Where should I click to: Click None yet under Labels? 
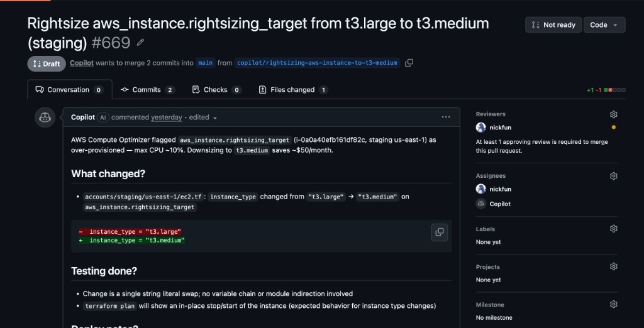(x=488, y=242)
